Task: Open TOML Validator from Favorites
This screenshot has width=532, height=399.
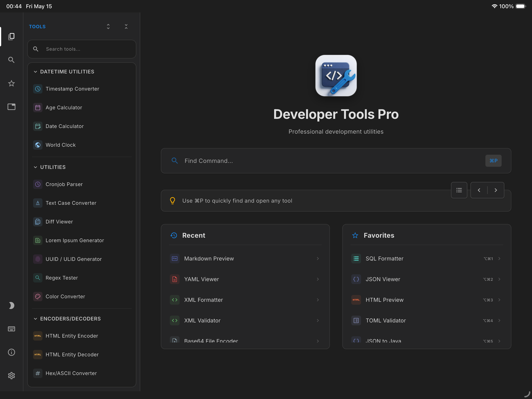Action: 426,320
